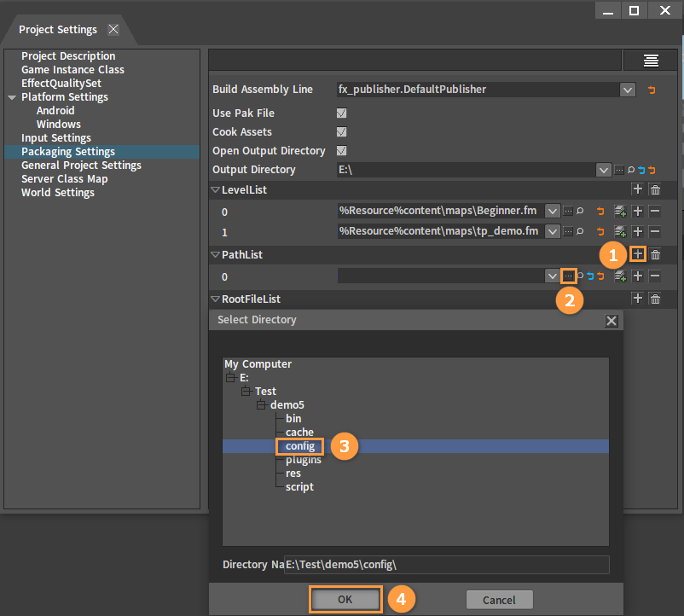Select the plugins folder in directory tree
Screen dimensions: 684x616
(x=303, y=460)
